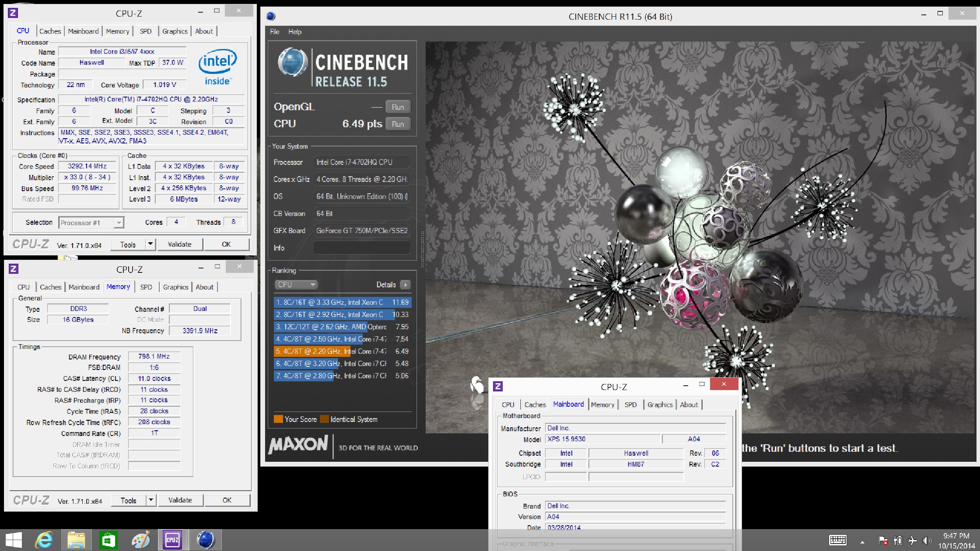Switch to Caches tab in top CPU-Z
This screenshot has width=980, height=551.
click(50, 31)
